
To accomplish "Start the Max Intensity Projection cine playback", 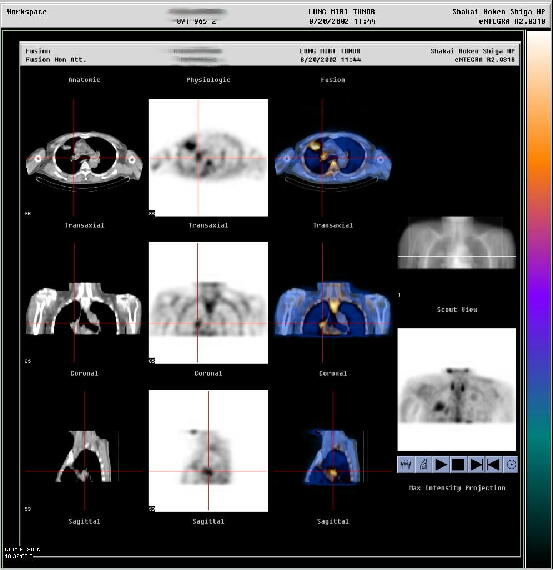I will click(x=441, y=465).
